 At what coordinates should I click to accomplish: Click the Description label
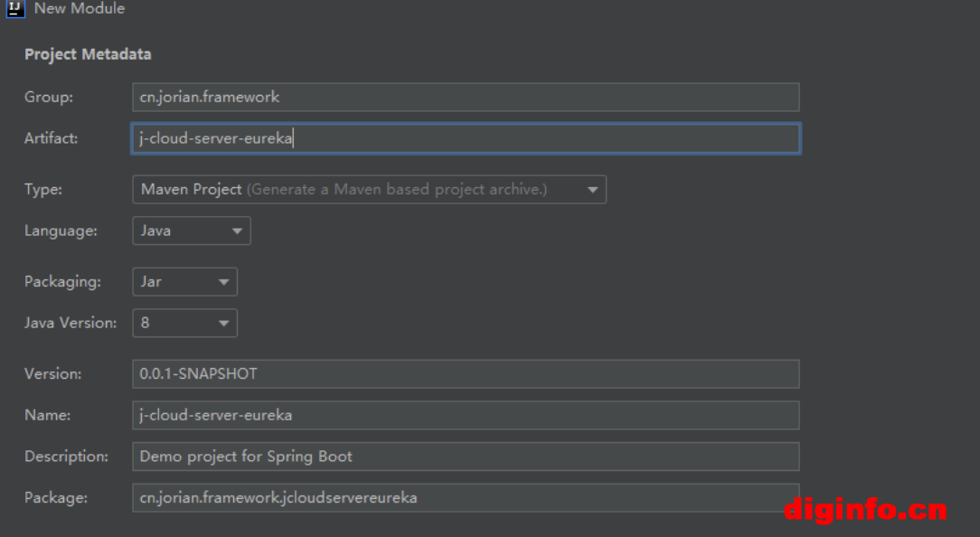[66, 457]
